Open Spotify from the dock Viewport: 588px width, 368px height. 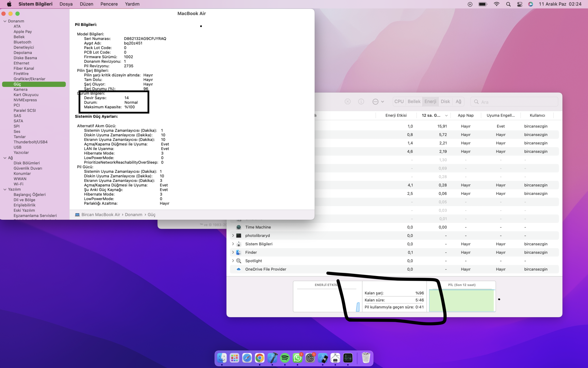point(285,358)
